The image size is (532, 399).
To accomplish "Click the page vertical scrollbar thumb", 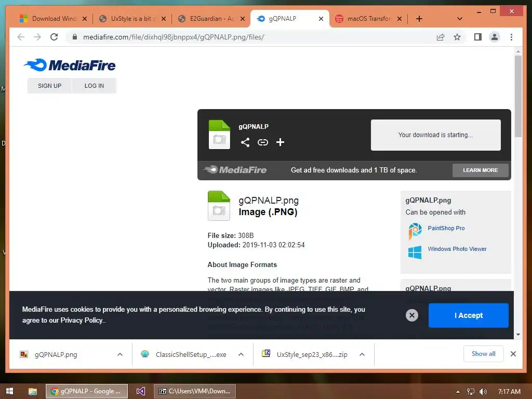I will tap(518, 96).
